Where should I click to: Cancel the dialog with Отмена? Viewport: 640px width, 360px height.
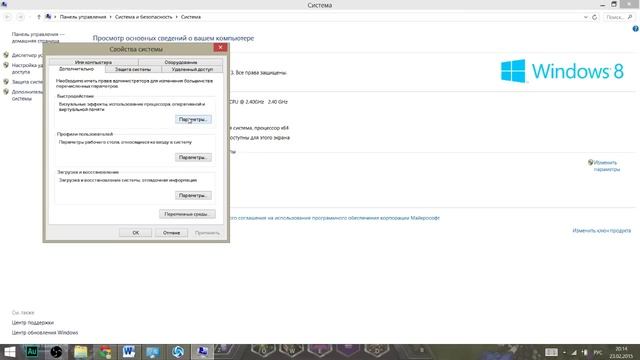pos(171,233)
